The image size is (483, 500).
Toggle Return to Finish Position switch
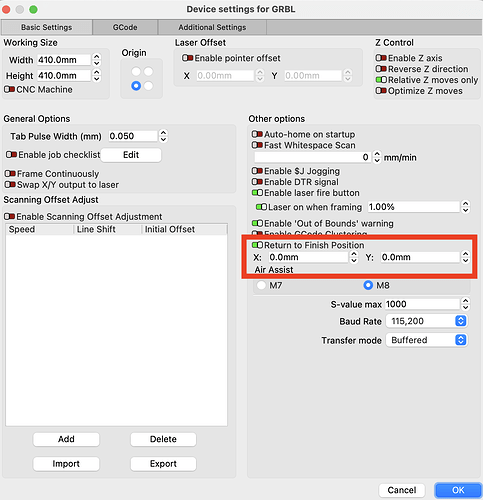pos(257,245)
